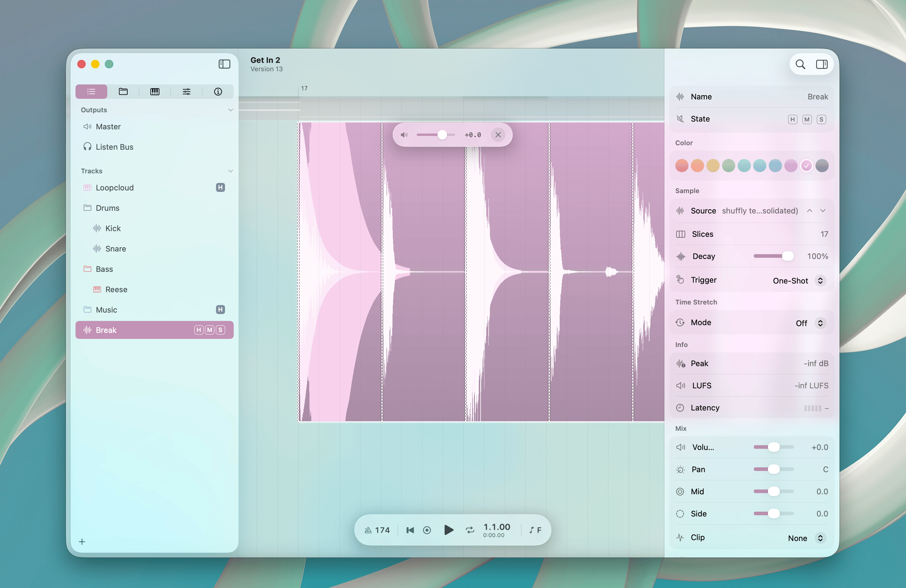
Task: Solo the Break track with S in list
Action: click(221, 330)
